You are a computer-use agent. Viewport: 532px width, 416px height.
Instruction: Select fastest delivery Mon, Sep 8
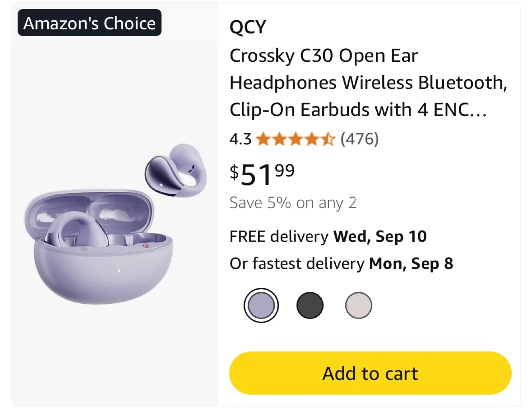[341, 263]
